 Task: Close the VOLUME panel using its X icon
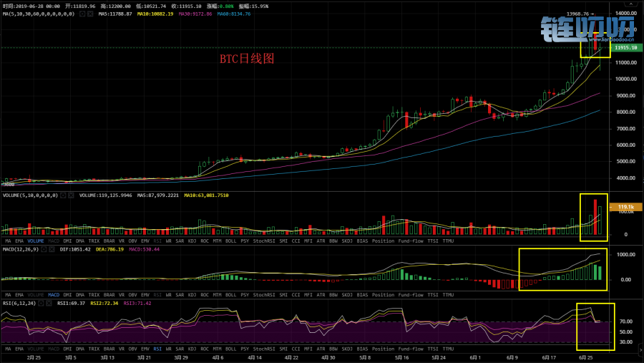click(x=72, y=195)
